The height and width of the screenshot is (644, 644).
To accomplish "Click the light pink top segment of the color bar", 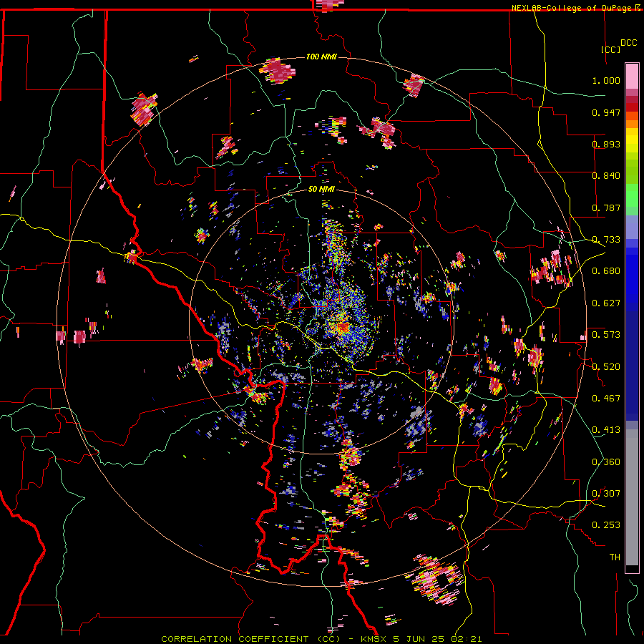I will pyautogui.click(x=632, y=77).
